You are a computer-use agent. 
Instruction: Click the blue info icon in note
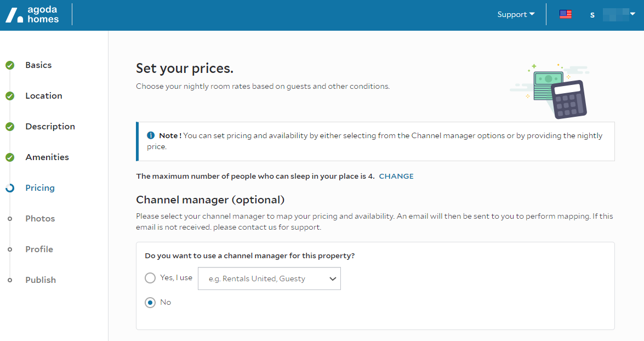(151, 135)
